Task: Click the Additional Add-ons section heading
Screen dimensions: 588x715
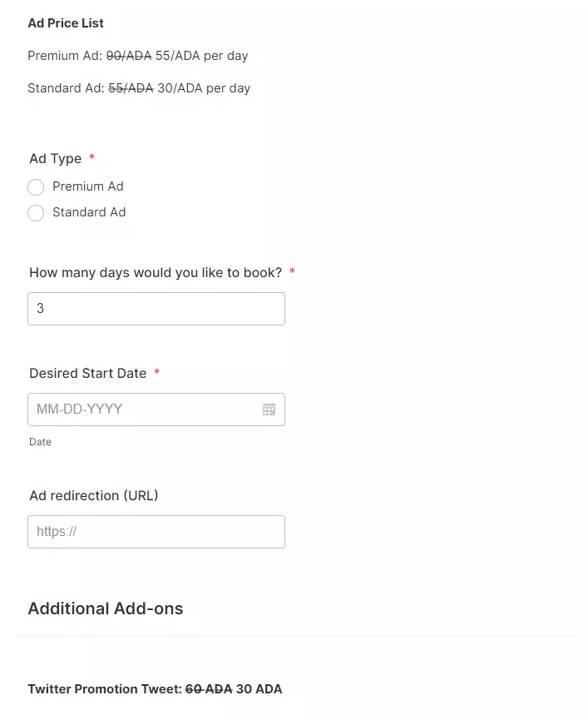Action: click(106, 608)
